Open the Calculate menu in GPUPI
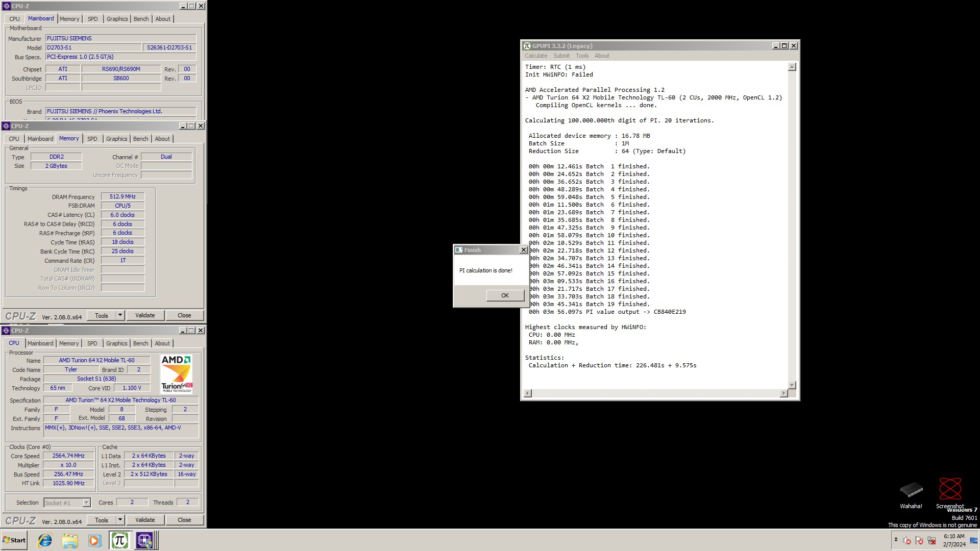The width and height of the screenshot is (980, 551). tap(536, 56)
